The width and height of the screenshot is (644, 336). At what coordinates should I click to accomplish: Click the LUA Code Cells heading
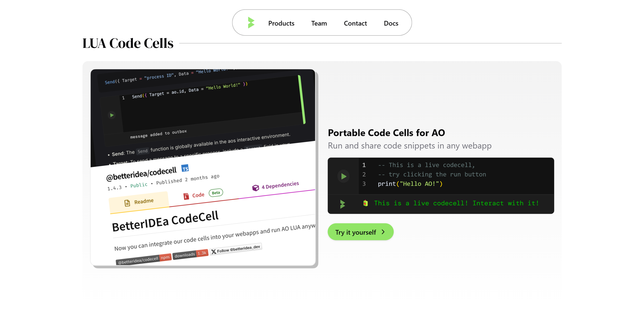(128, 43)
